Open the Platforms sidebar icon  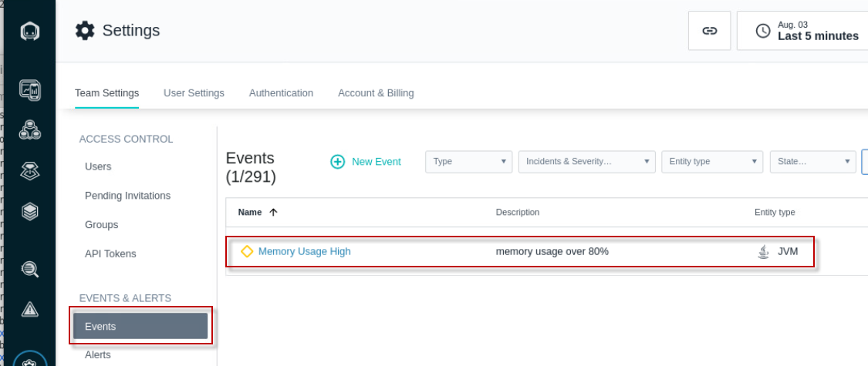click(x=30, y=171)
